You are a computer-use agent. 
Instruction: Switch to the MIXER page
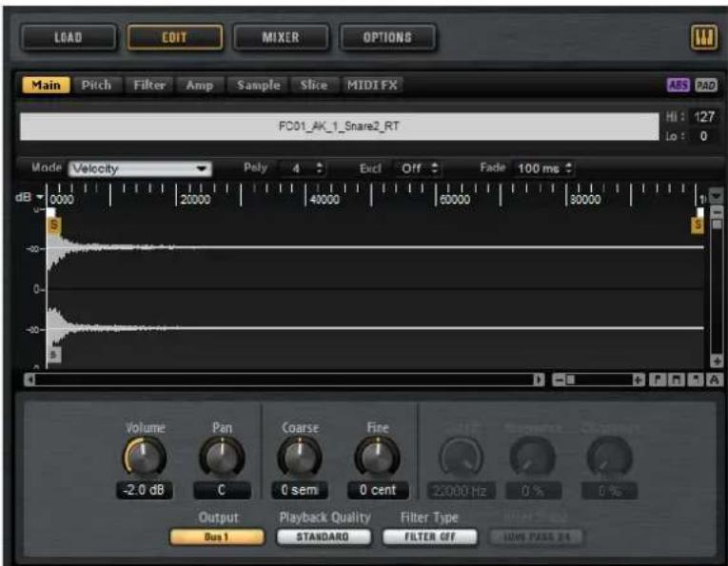pos(281,37)
